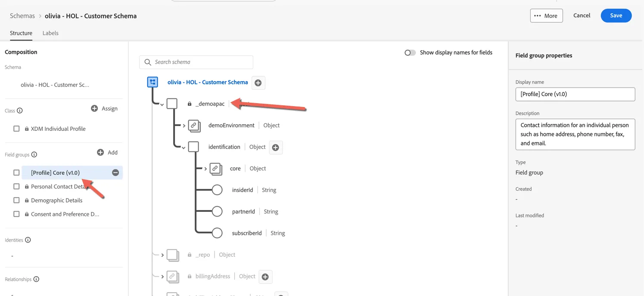
Task: Collapse the _demoapac node
Action: point(162,104)
